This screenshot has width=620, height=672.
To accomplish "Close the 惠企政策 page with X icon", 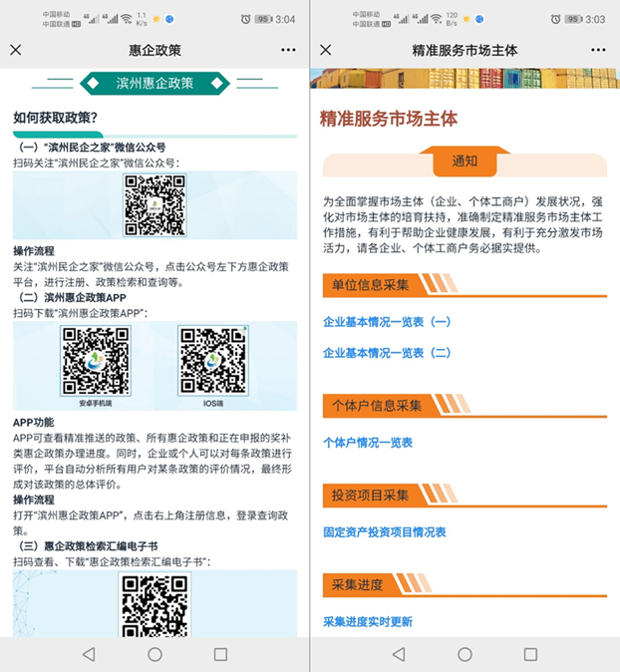I will 16,50.
